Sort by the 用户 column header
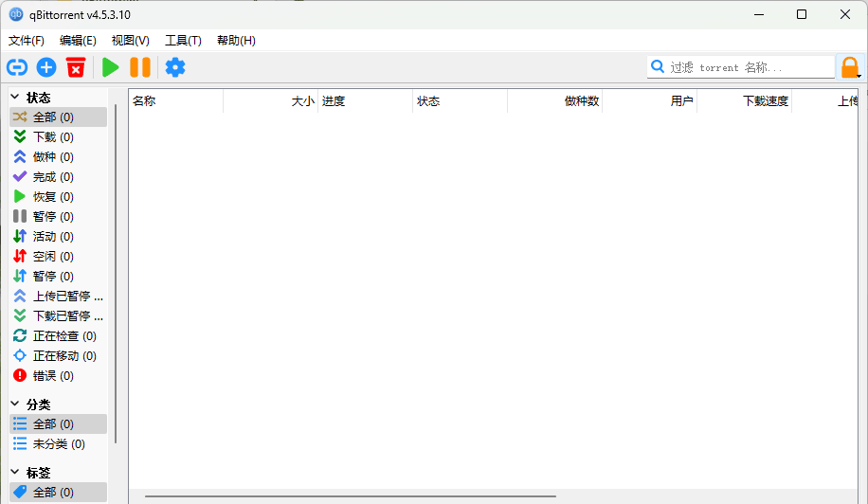This screenshot has width=868, height=504. click(649, 101)
